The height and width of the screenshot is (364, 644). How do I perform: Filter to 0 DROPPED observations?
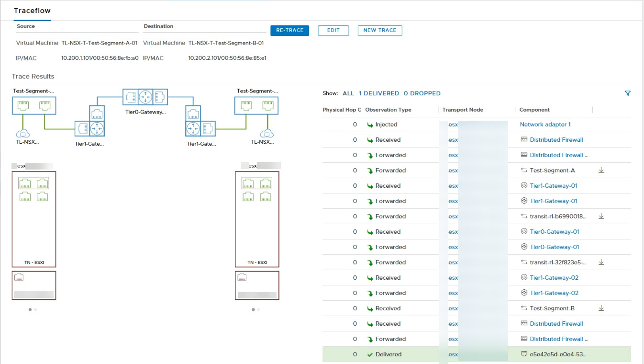click(x=422, y=93)
